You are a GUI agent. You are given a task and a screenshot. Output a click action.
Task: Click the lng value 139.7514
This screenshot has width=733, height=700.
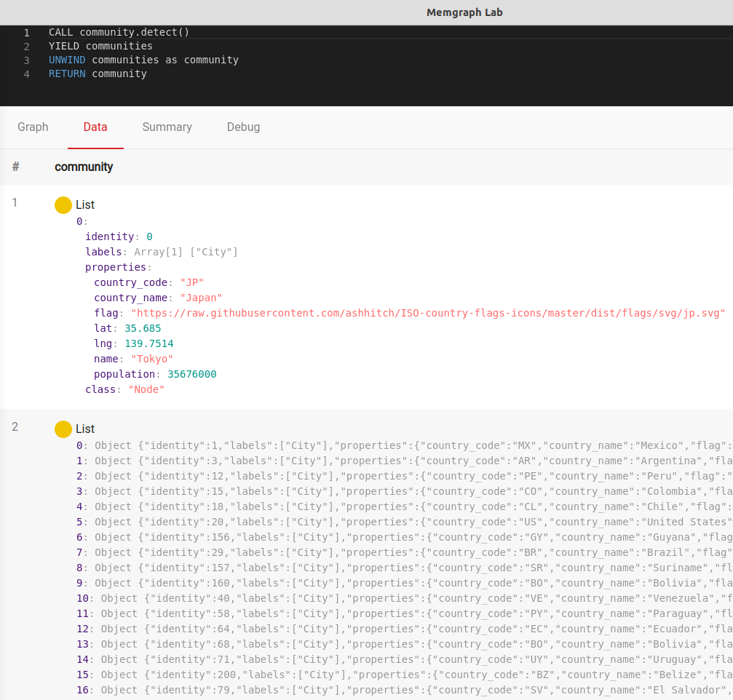pos(148,344)
